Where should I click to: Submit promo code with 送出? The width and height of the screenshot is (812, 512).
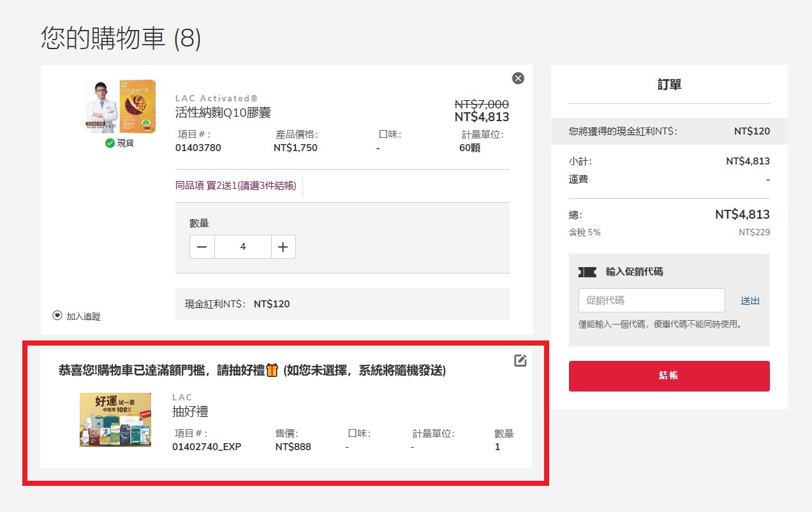pos(750,301)
